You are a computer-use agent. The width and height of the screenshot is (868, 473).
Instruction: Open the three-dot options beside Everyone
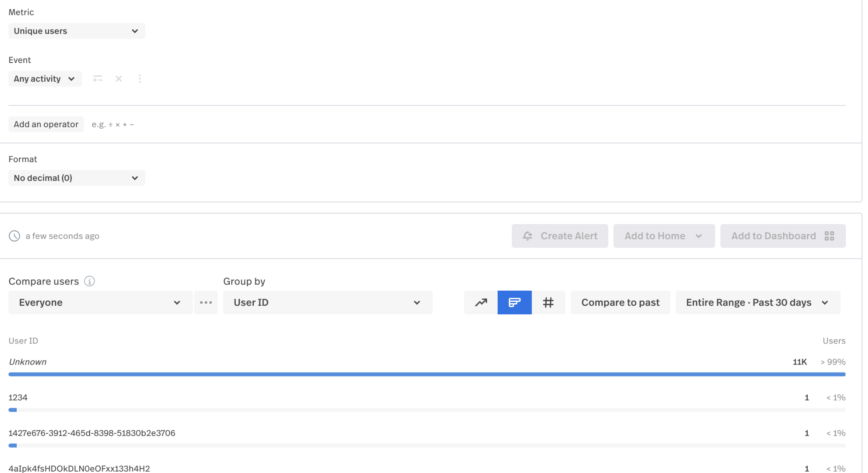pyautogui.click(x=206, y=302)
